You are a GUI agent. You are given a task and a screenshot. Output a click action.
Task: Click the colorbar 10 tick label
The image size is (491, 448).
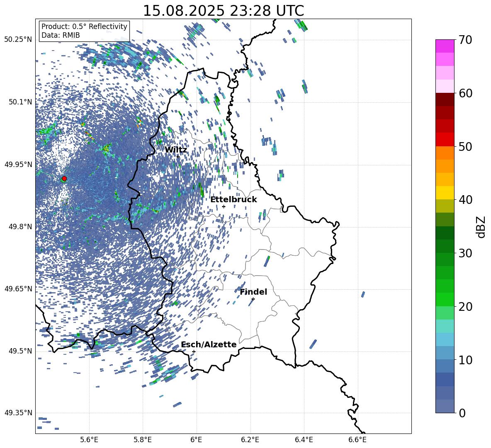(465, 360)
